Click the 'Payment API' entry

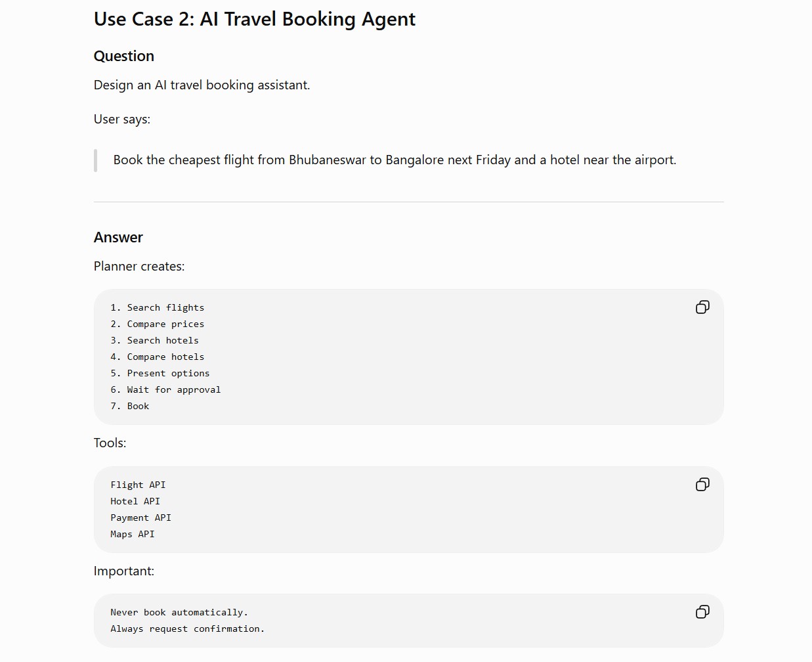click(141, 518)
